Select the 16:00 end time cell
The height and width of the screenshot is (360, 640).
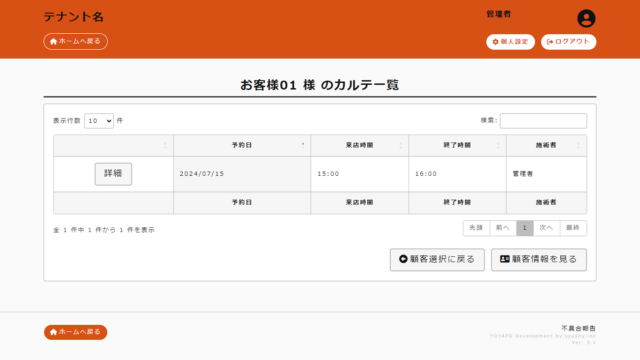point(458,174)
